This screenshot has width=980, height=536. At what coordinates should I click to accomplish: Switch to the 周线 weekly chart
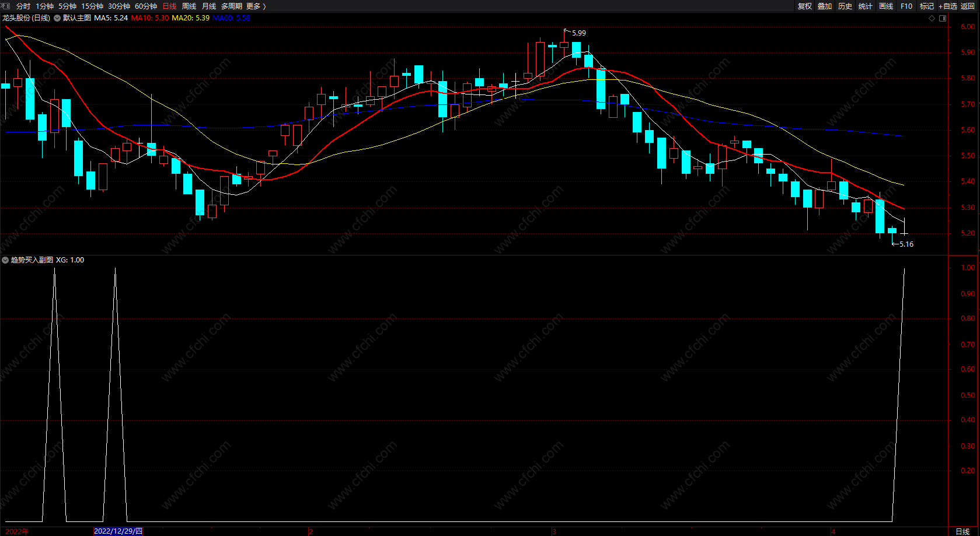[x=189, y=6]
